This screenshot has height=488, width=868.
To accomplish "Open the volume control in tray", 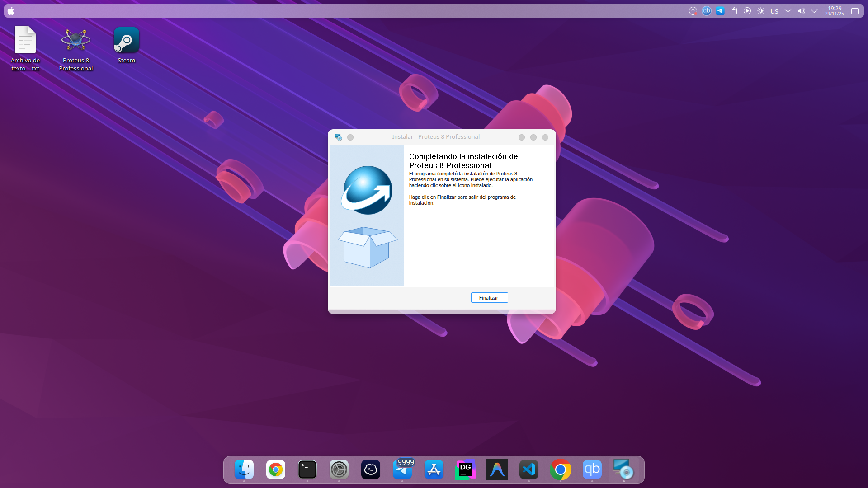I will click(801, 11).
